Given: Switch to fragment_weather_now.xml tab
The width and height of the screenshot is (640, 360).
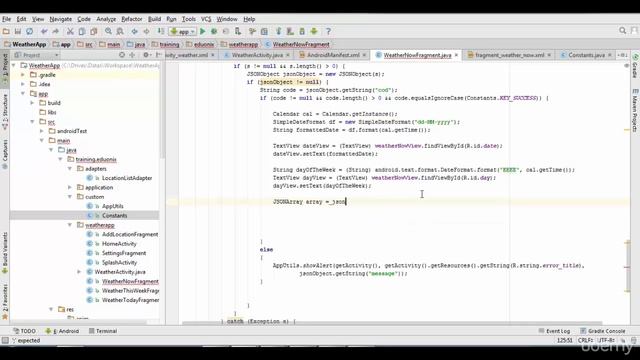Looking at the screenshot, I should (509, 55).
